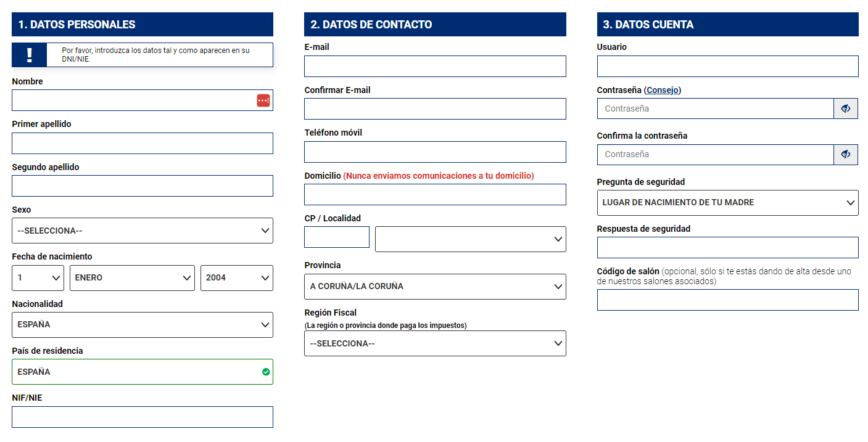The width and height of the screenshot is (868, 442).
Task: Open the Consejo password tip link
Action: tap(662, 89)
